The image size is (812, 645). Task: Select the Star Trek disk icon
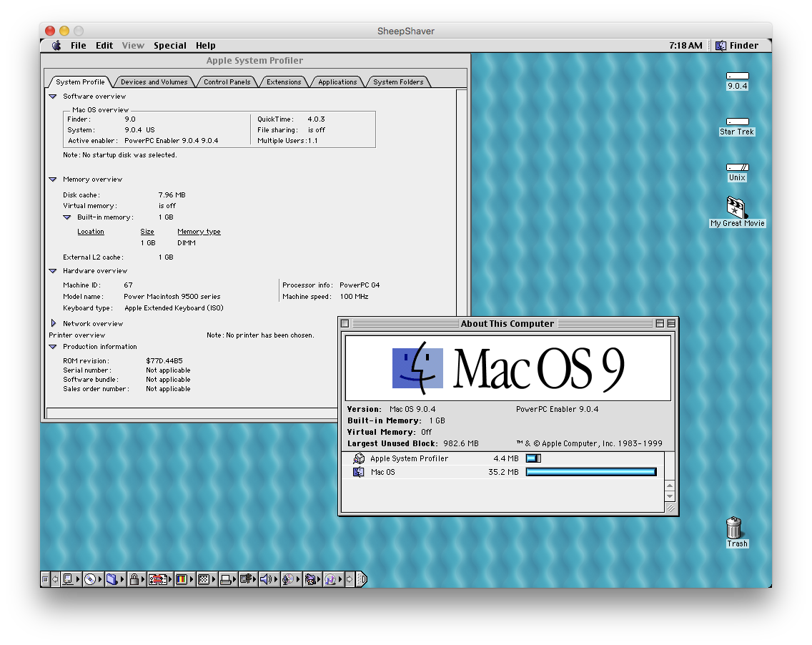[x=738, y=122]
